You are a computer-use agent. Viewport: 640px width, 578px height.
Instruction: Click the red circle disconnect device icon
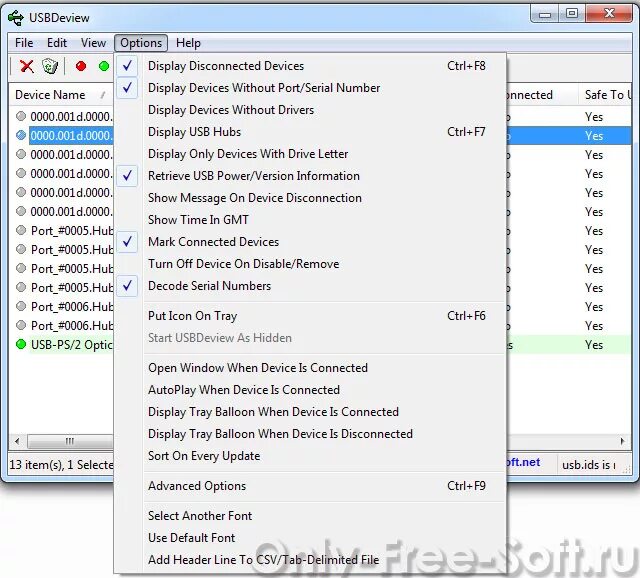[81, 66]
